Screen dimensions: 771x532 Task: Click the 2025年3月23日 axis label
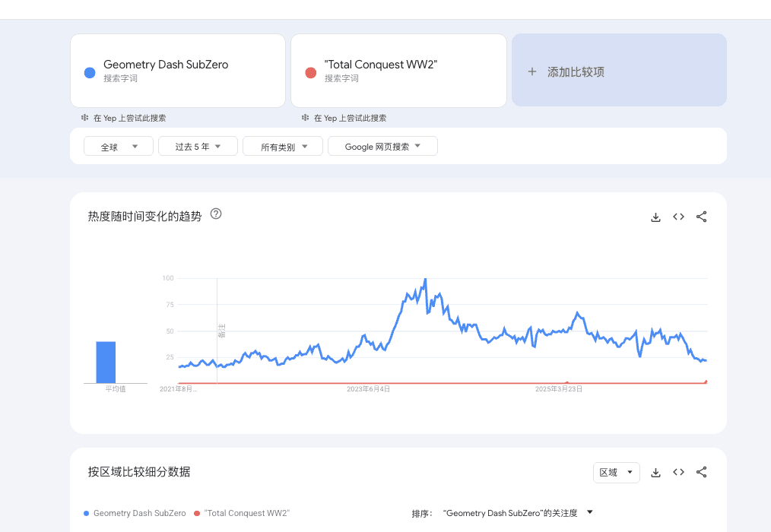559,389
